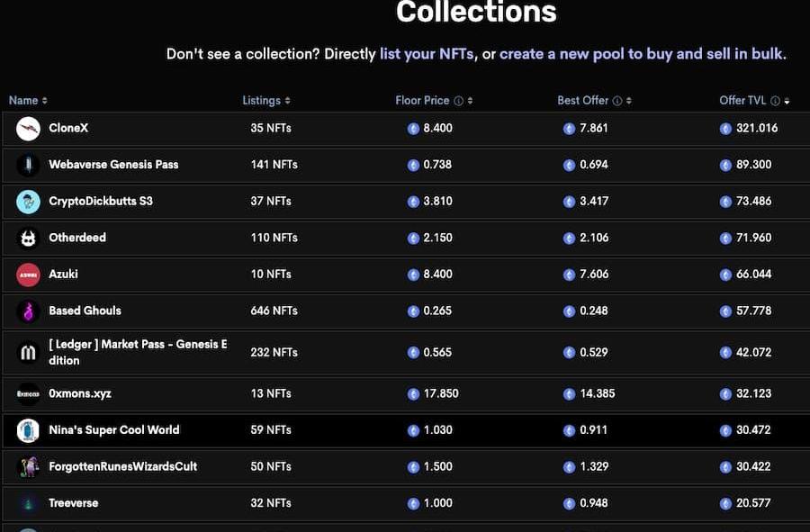Click the CryptoDickbutts S3 avatar icon

coord(28,202)
